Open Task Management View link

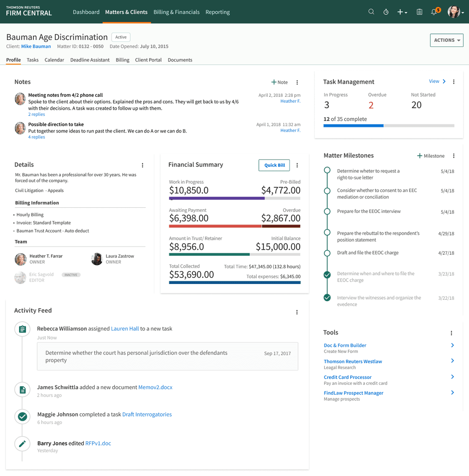pos(437,81)
